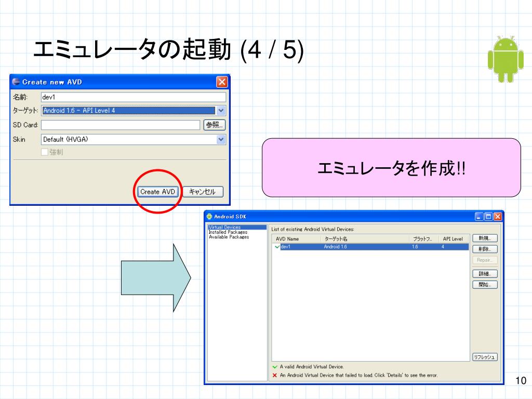Click the Android 1.6 cell in dev1 row
This screenshot has width=532, height=399.
tap(335, 247)
